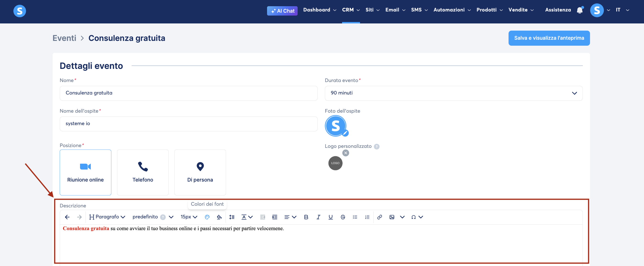Show help tooltip for Logo personalizzato
The height and width of the screenshot is (266, 644).
coord(376,147)
